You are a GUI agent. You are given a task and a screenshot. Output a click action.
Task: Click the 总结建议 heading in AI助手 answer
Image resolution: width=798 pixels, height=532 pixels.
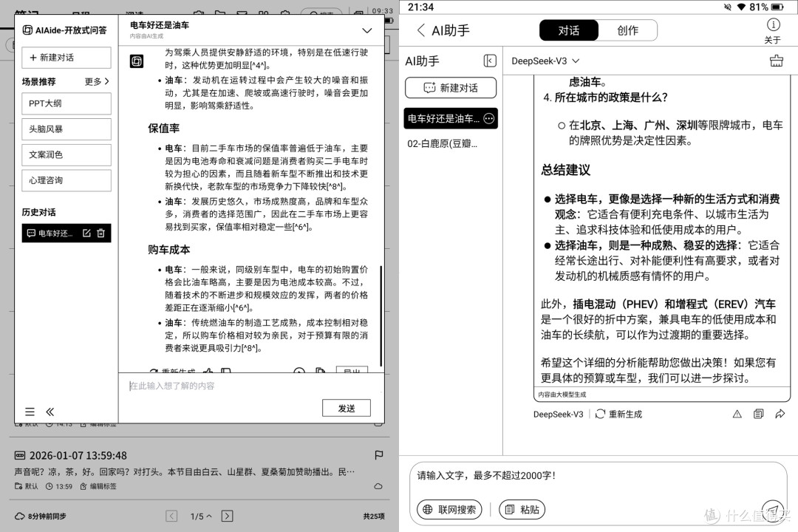point(565,170)
